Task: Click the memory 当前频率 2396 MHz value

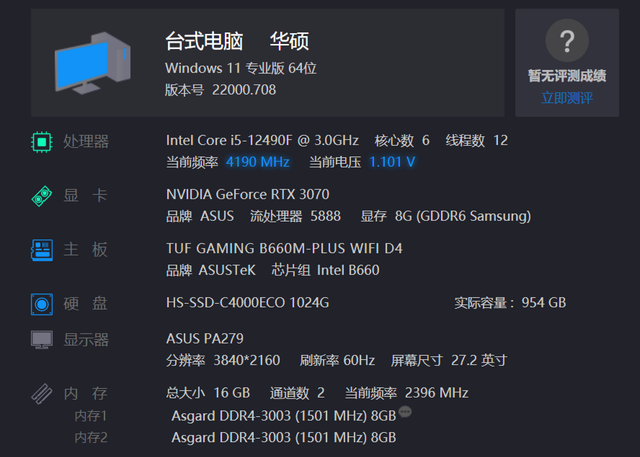Action: pyautogui.click(x=407, y=393)
